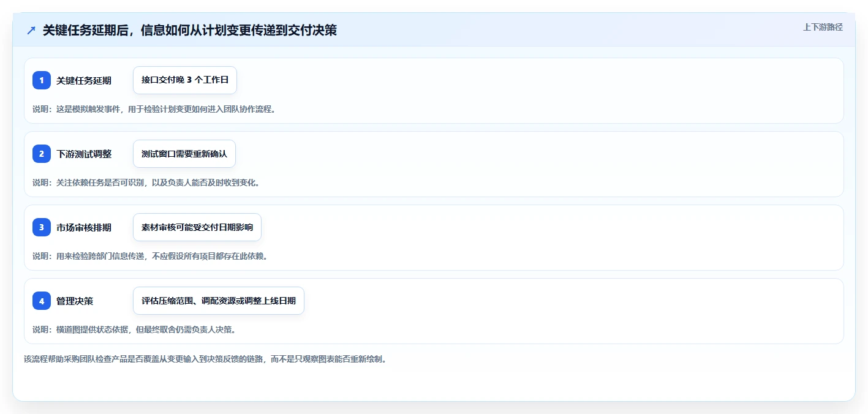
Task: Click the 关键任务延期 step label
Action: [x=84, y=81]
